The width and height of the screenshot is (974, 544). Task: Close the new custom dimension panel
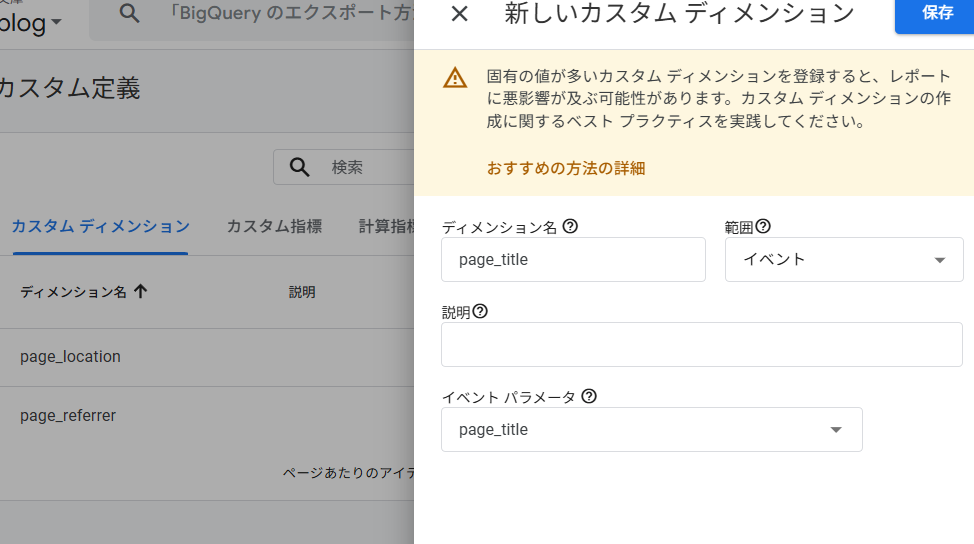pos(459,14)
